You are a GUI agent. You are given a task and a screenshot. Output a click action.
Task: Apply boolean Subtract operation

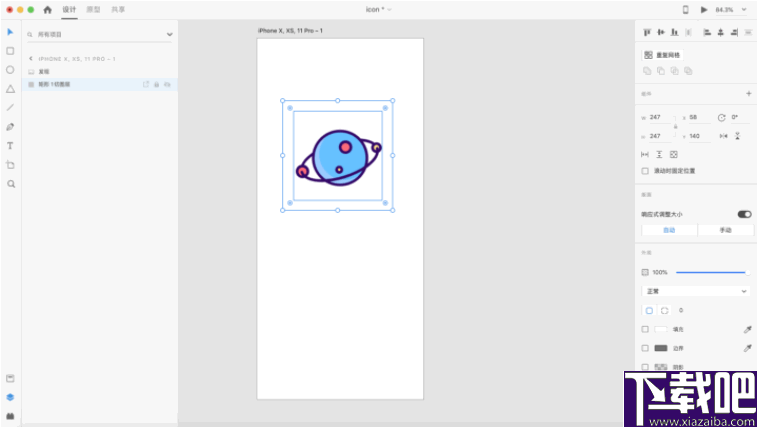(661, 71)
